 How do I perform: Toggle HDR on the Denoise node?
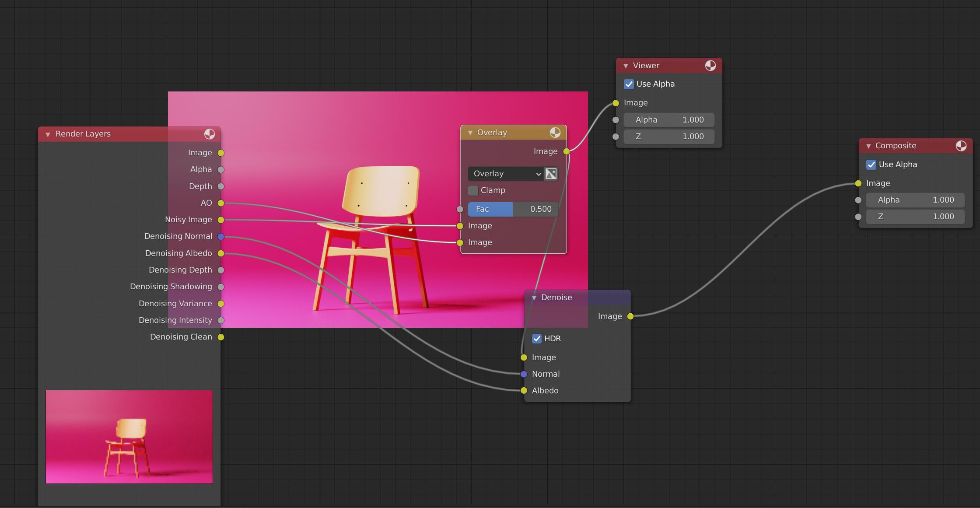click(x=537, y=338)
